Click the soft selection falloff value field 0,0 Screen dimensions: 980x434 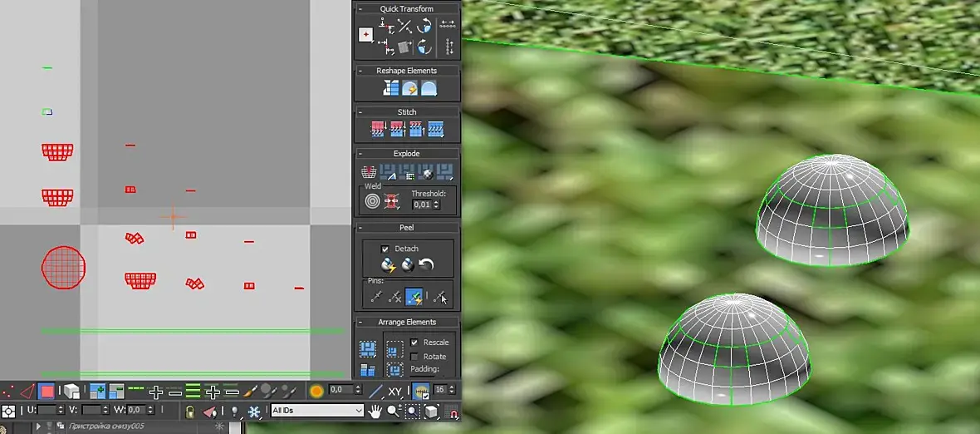341,390
